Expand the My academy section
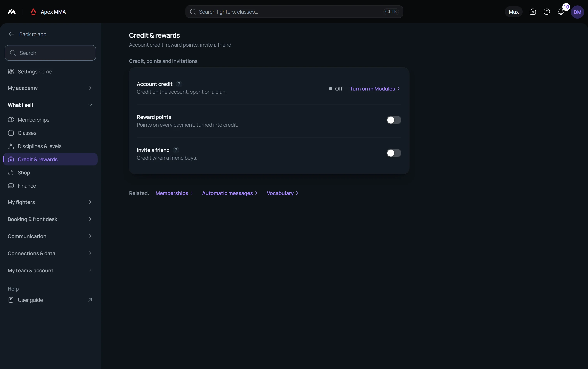Viewport: 588px width, 369px height. (x=50, y=88)
